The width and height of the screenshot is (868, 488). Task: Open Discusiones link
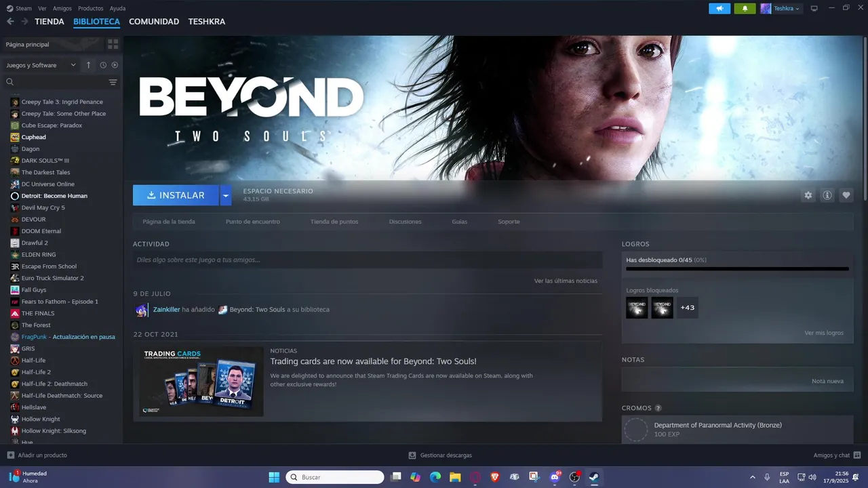click(406, 222)
